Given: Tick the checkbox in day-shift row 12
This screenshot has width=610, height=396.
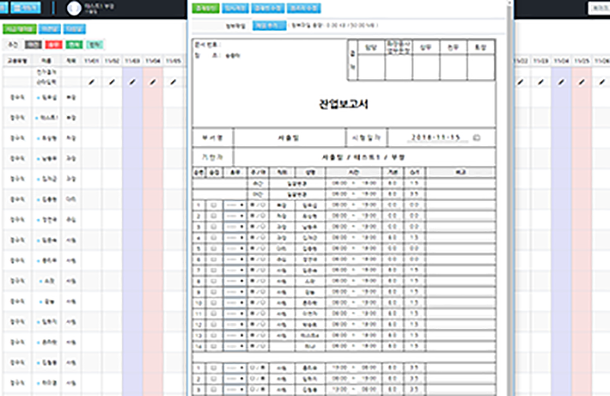Looking at the screenshot, I should (x=214, y=324).
